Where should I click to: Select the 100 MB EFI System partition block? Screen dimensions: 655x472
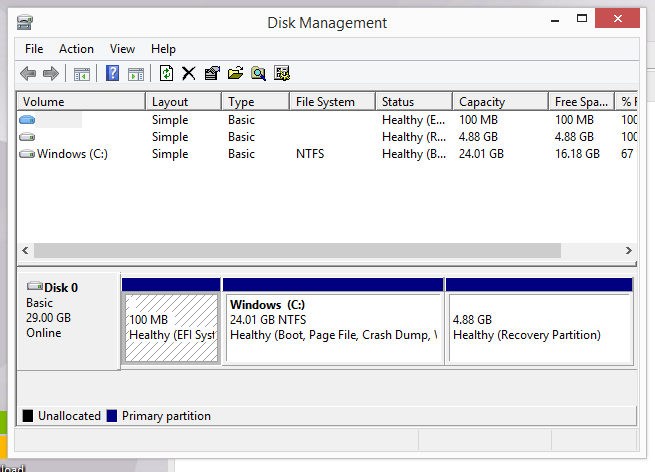pos(171,327)
